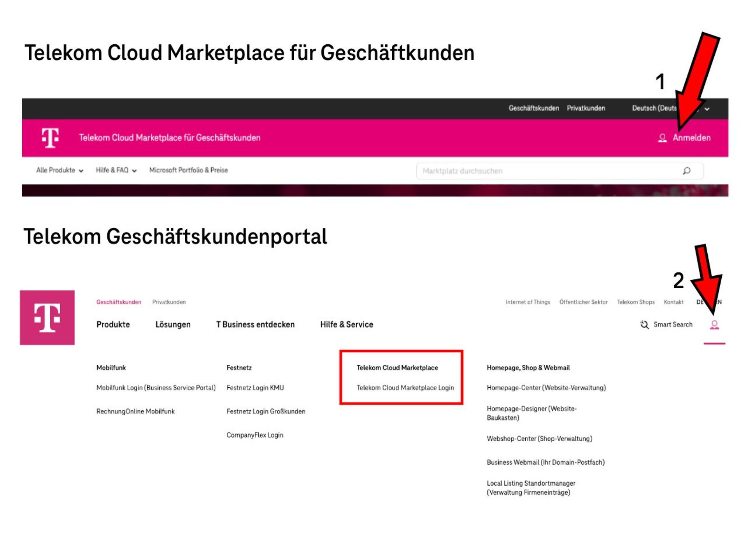Screen dimensions: 747x560
Task: Open the Hilfe & Service menu
Action: (347, 324)
